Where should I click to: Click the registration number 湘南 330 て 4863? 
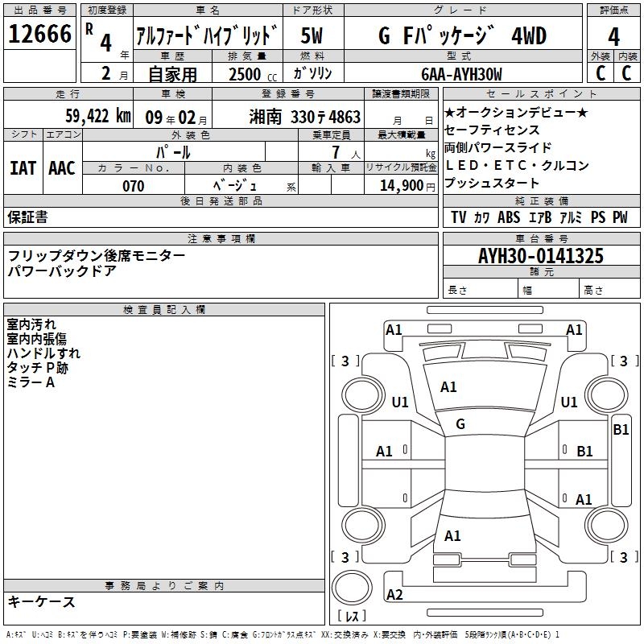(x=305, y=118)
